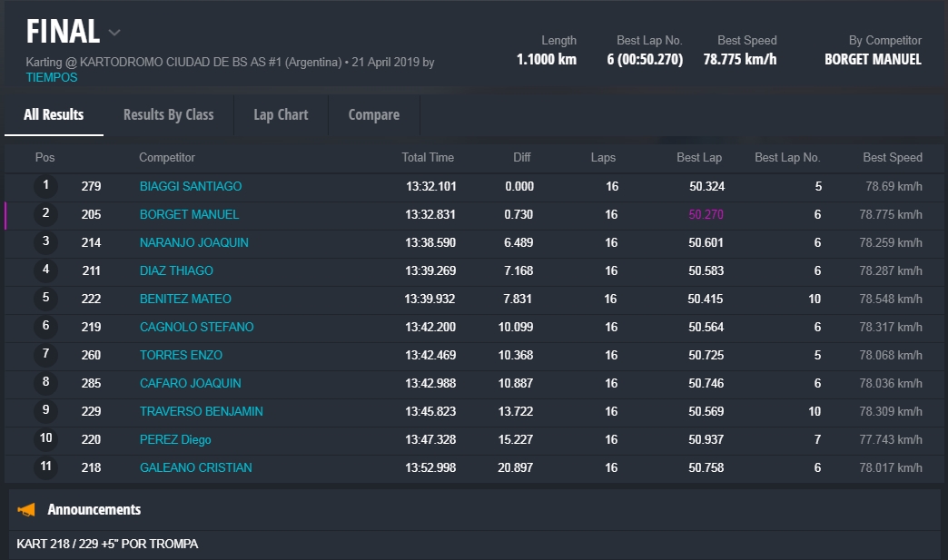This screenshot has width=948, height=560.
Task: Open BENITEZ MATEO competitor page
Action: coord(185,299)
